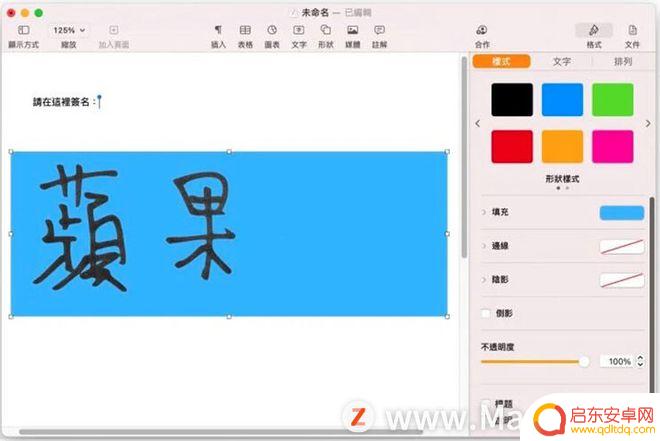
Task: Open the 形狀 shapes icon
Action: coord(326,30)
